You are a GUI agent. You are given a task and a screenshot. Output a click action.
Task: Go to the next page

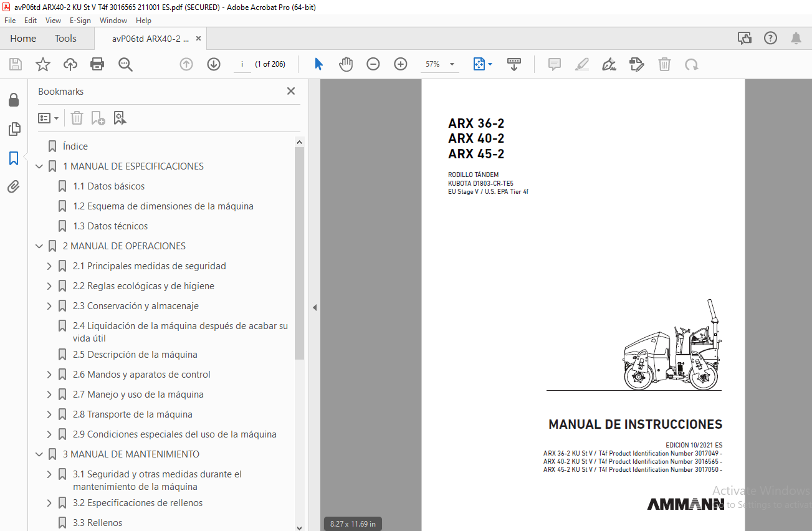(214, 64)
